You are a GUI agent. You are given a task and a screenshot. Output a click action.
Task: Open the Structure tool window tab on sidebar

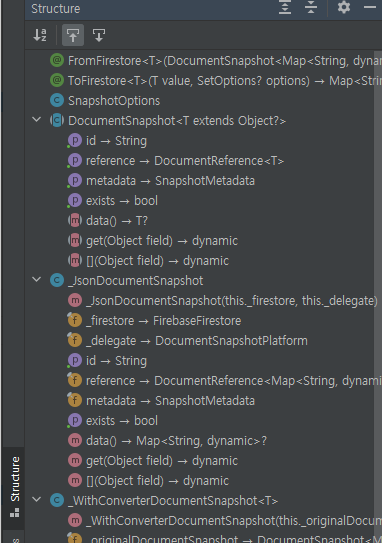(x=15, y=488)
